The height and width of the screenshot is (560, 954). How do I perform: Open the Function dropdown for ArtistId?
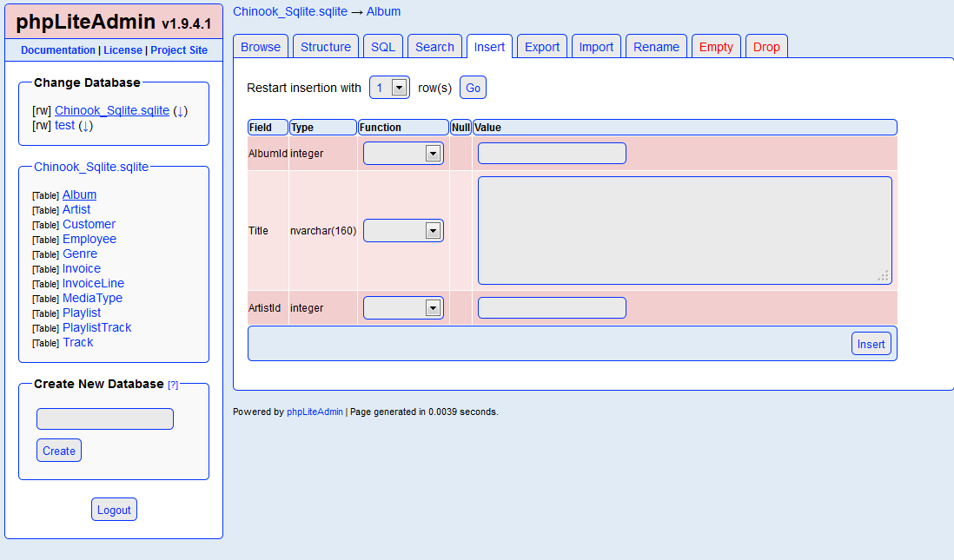click(403, 307)
